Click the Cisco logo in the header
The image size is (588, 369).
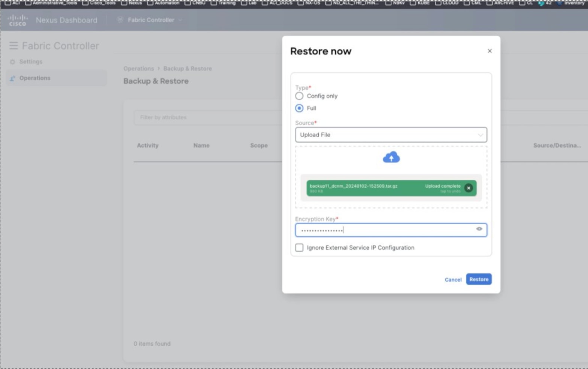click(x=18, y=20)
